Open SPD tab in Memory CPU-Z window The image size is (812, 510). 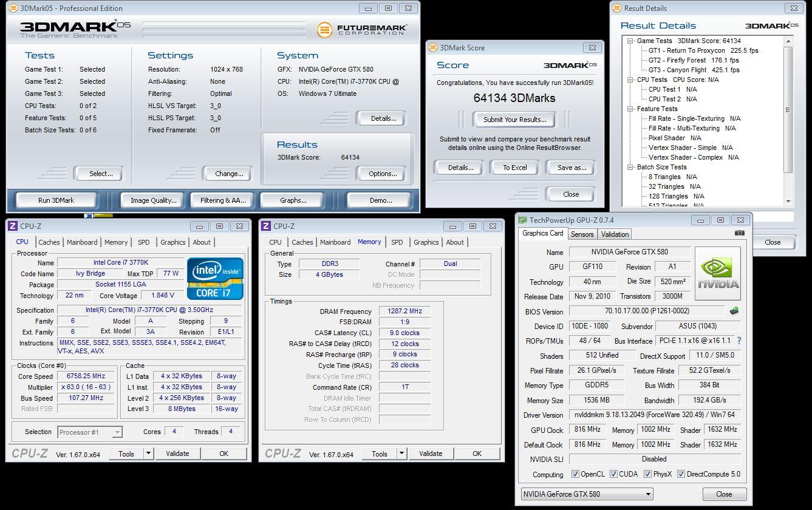[397, 242]
